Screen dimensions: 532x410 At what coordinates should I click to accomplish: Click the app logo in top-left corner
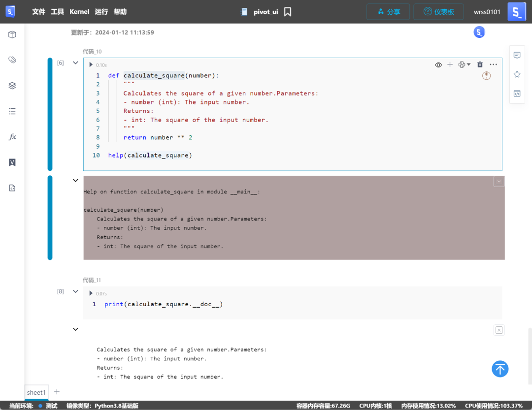pos(10,11)
